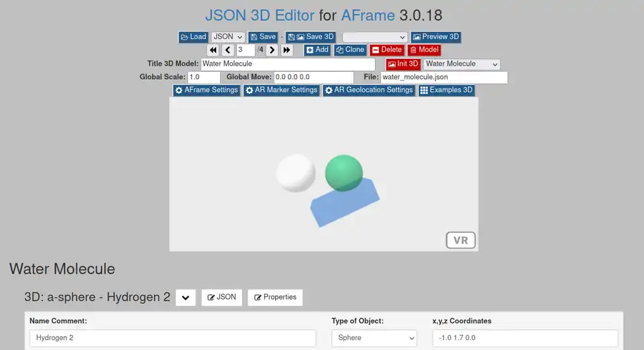This screenshot has width=644, height=350.
Task: Go to next object with right arrow
Action: (272, 50)
